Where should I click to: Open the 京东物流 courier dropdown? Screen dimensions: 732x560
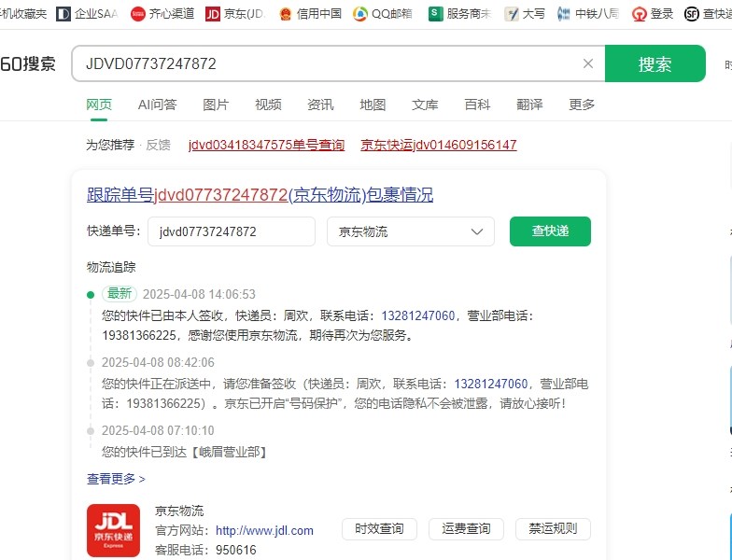pos(411,231)
